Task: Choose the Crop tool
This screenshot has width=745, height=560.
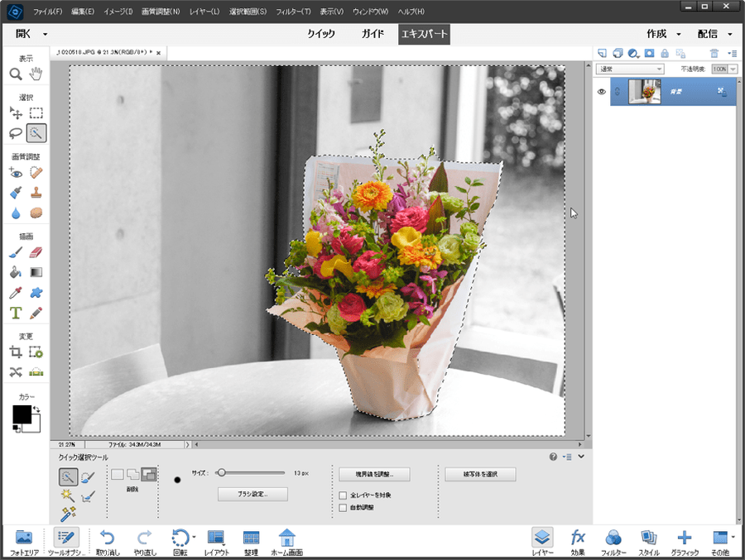Action: [16, 352]
